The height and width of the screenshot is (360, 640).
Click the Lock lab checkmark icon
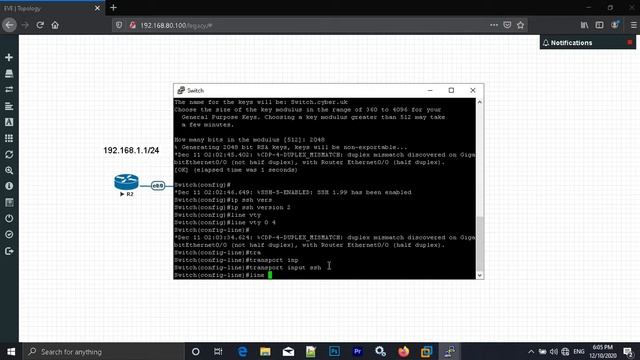pos(9,235)
